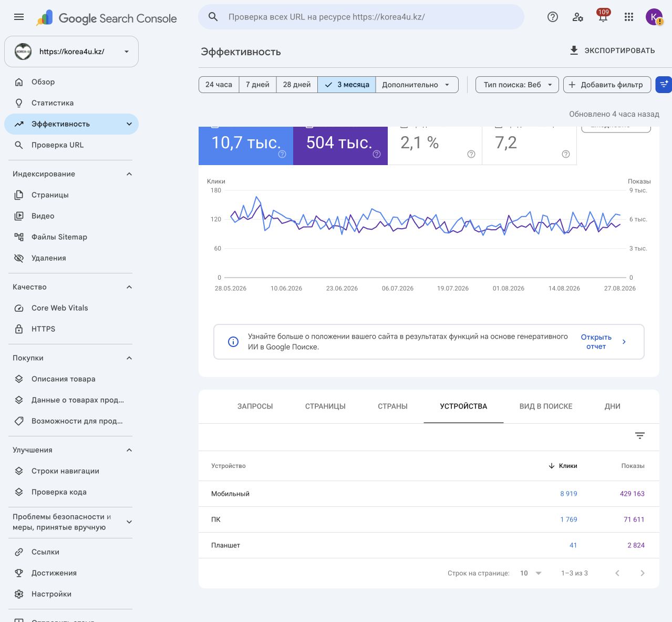Open the Тип поиска: Веб dropdown
This screenshot has width=672, height=622.
pyautogui.click(x=517, y=85)
